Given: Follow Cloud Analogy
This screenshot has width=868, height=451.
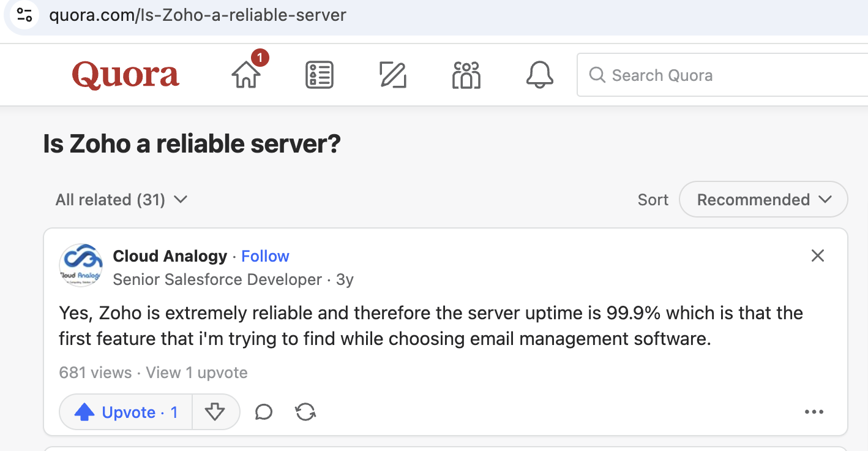Looking at the screenshot, I should coord(265,256).
